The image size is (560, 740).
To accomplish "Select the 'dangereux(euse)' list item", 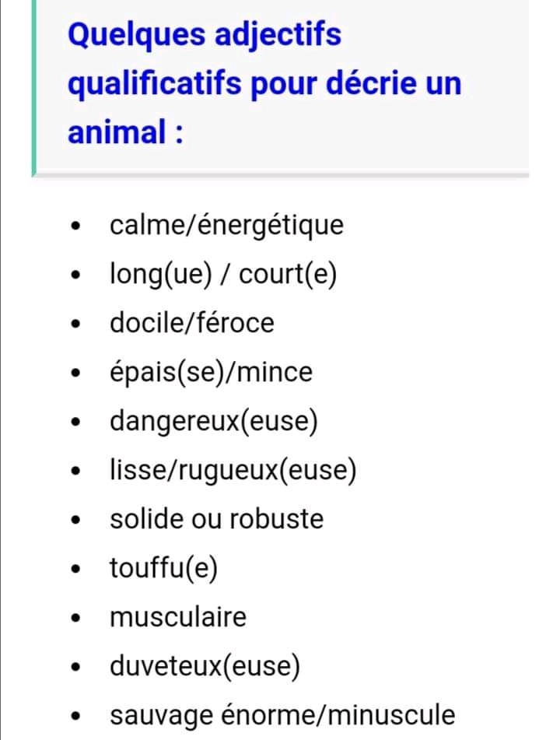I will tap(214, 422).
